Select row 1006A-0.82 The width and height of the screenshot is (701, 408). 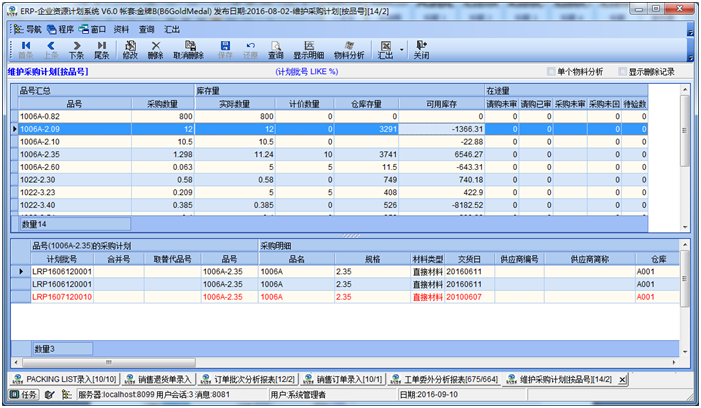pyautogui.click(x=329, y=117)
